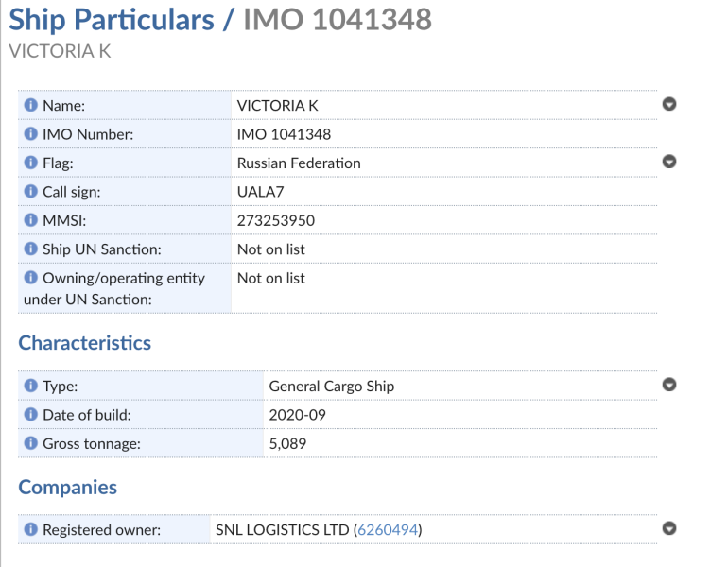Screen dimensions: 728x567
Task: Click the info icon beside Name
Action: coord(31,105)
